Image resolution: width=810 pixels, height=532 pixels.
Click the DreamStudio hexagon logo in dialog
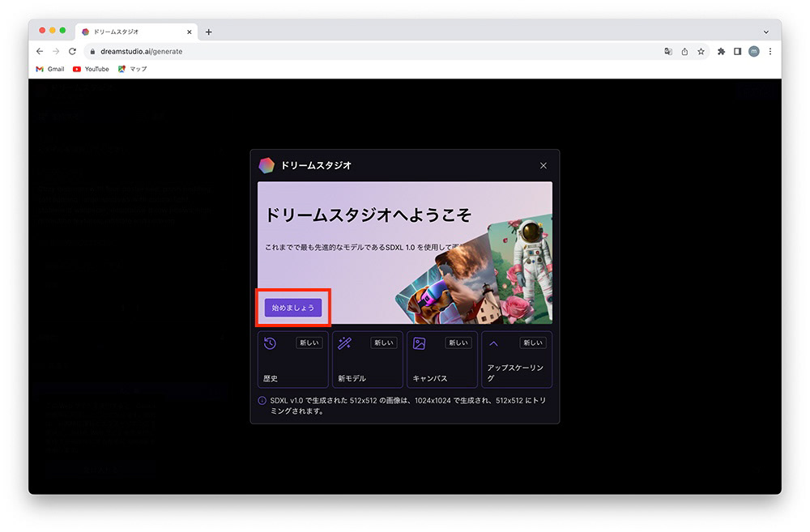point(266,165)
